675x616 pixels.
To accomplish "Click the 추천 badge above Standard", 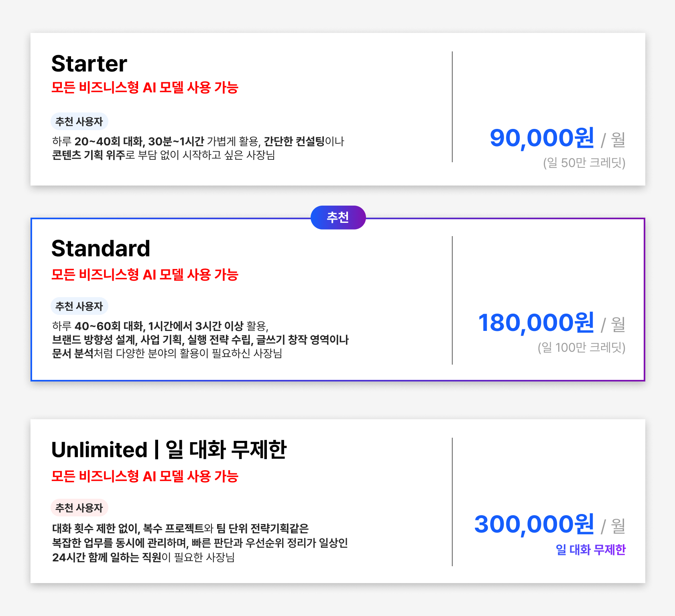I will click(338, 217).
